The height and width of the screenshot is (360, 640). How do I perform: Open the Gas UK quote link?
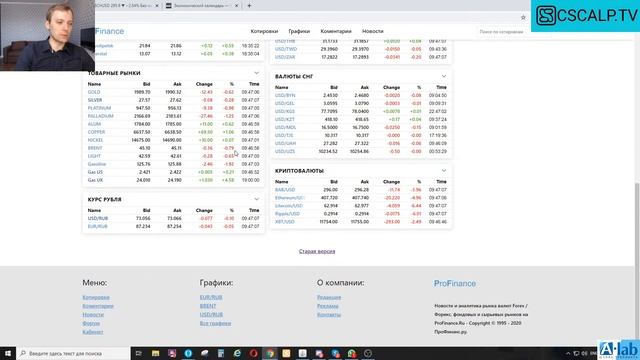(x=95, y=180)
